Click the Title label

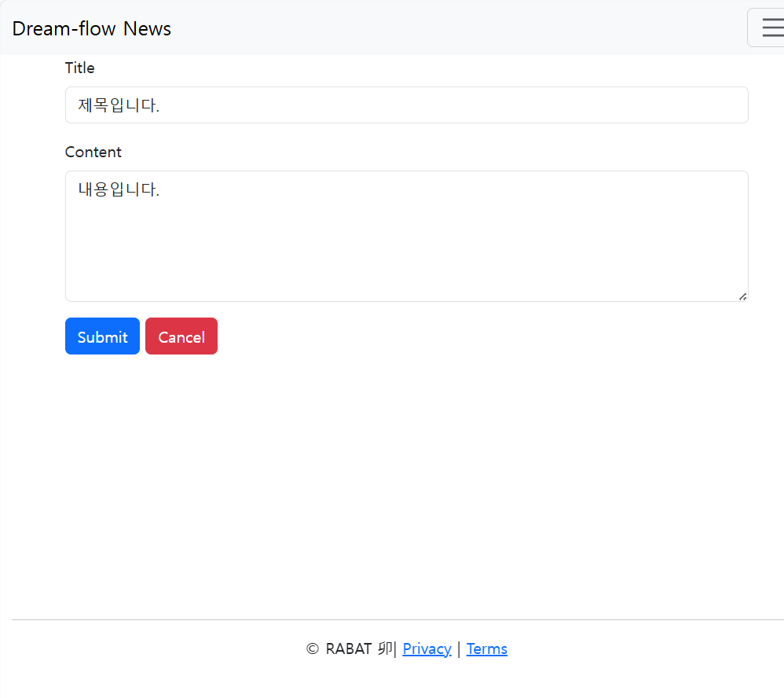pos(79,68)
